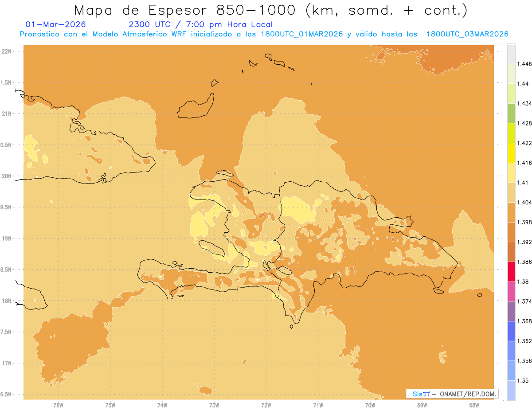Image resolution: width=532 pixels, height=411 pixels.
Task: Click colorbar label '1.404'
Action: point(524,202)
